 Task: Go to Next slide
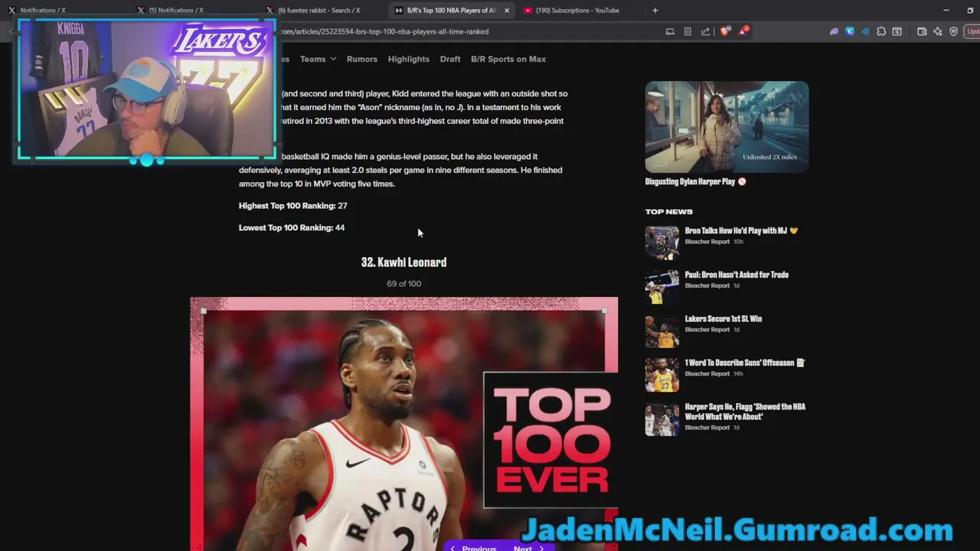528,548
